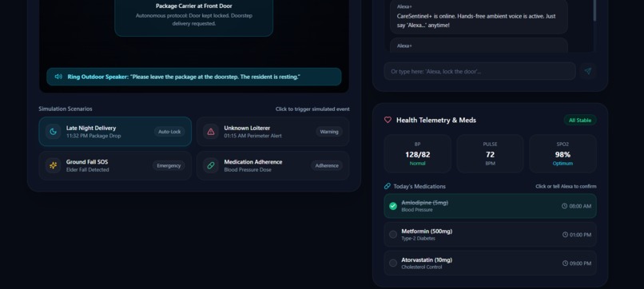Click the 'Simulation Scenarios' heading

[x=66, y=109]
